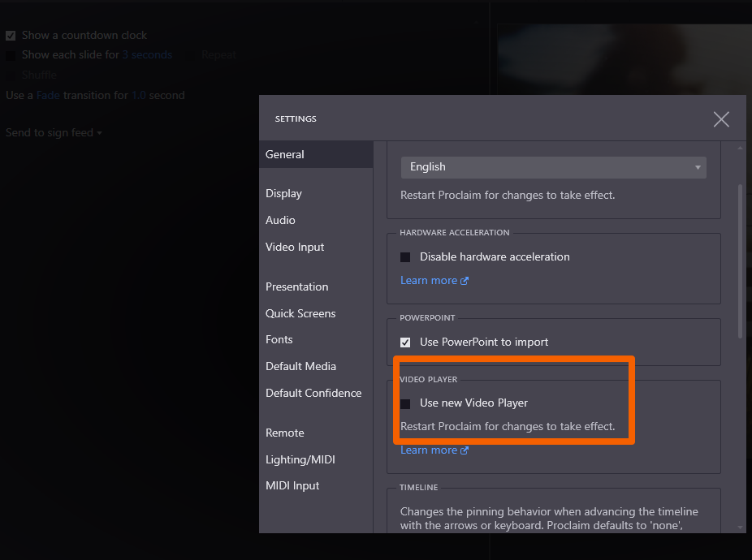This screenshot has height=560, width=752.
Task: Open Default Confidence settings
Action: pos(313,393)
